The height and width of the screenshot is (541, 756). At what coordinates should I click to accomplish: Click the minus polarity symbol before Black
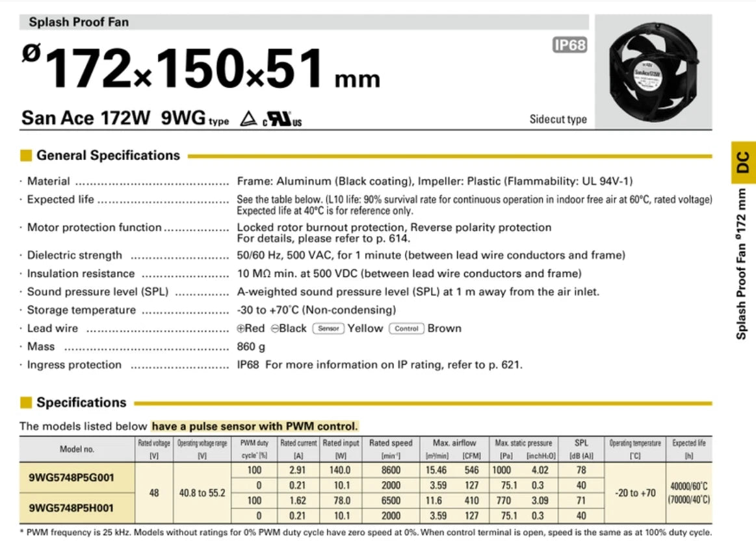click(x=275, y=328)
